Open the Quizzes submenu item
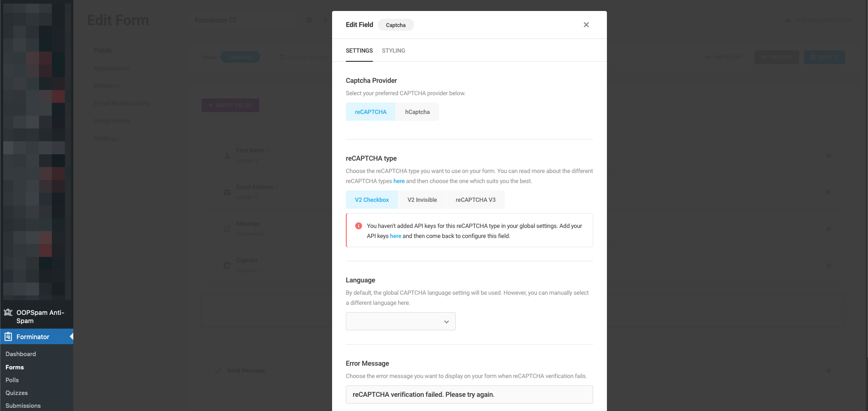The height and width of the screenshot is (411, 868). (x=16, y=393)
